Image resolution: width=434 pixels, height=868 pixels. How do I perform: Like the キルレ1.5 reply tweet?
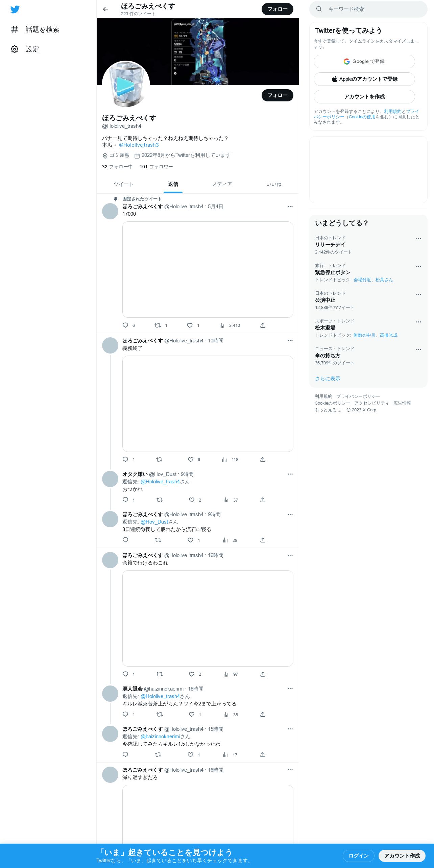(191, 754)
